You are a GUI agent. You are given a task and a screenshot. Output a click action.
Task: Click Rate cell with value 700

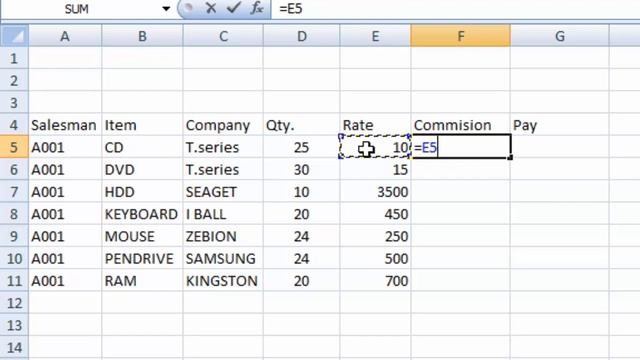(375, 280)
